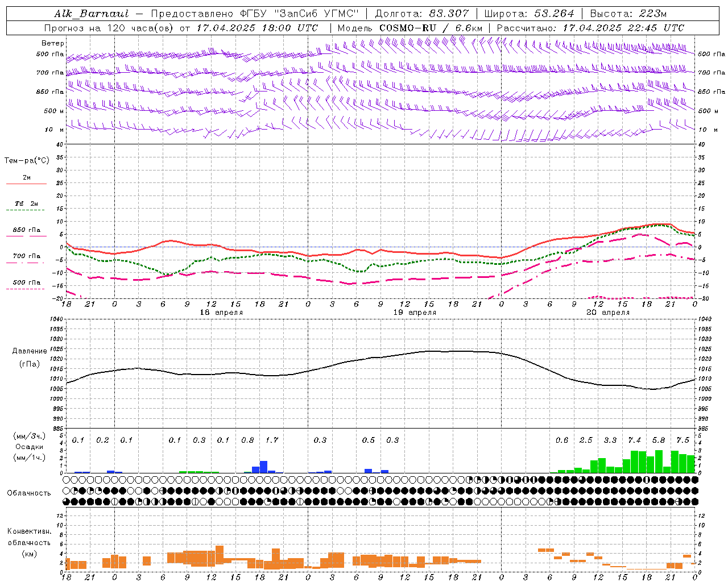This screenshot has height=582, width=728.
Task: Click the 'Долгота: 83.307' header value
Action: point(421,14)
